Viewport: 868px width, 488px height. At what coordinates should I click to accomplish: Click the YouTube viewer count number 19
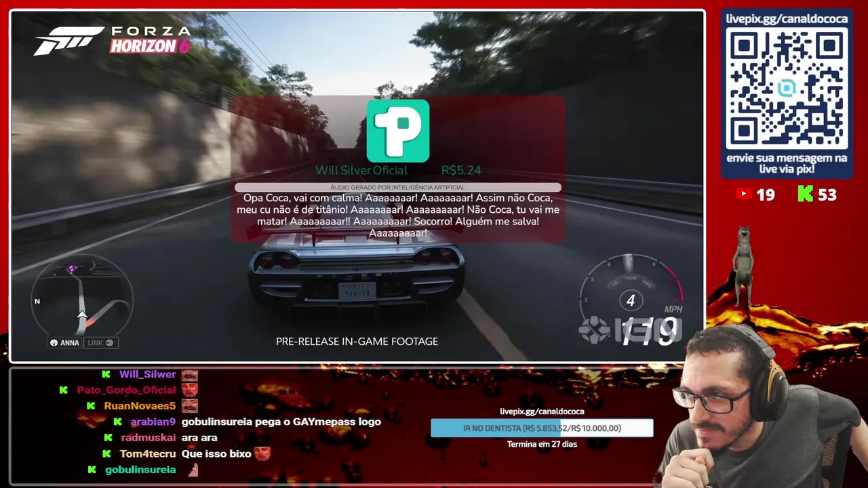766,195
